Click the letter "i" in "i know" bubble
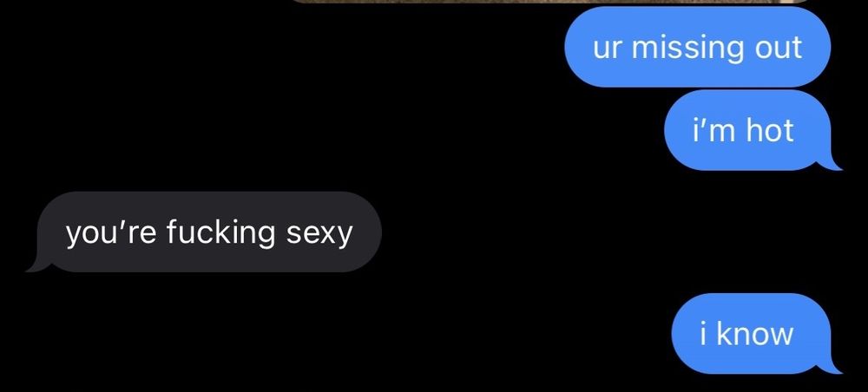 [x=704, y=334]
